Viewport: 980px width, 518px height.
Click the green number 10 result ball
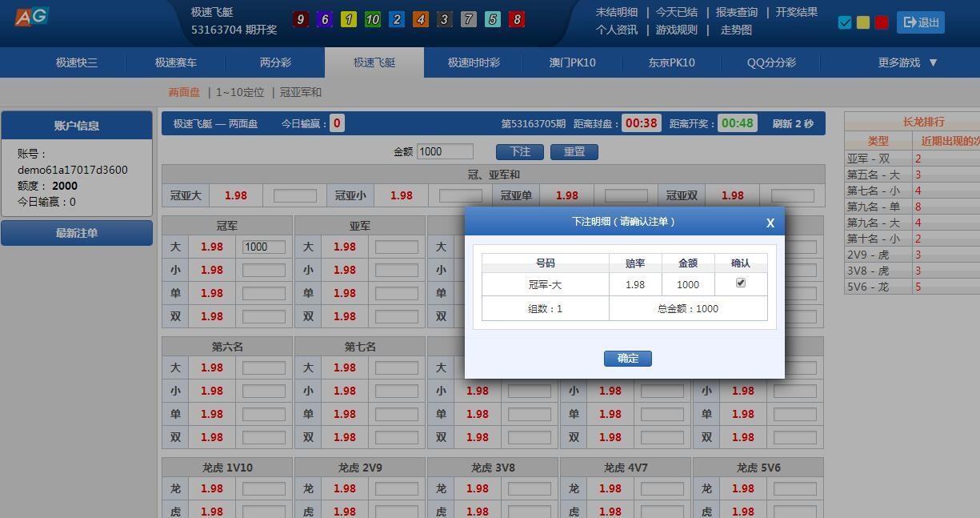pos(373,19)
